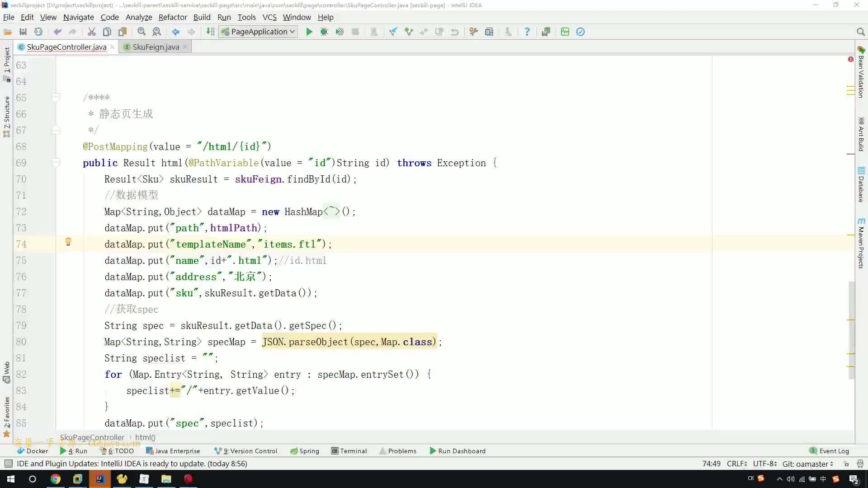Open Chrome from the Windows taskbar
This screenshot has width=868, height=488.
click(56, 479)
